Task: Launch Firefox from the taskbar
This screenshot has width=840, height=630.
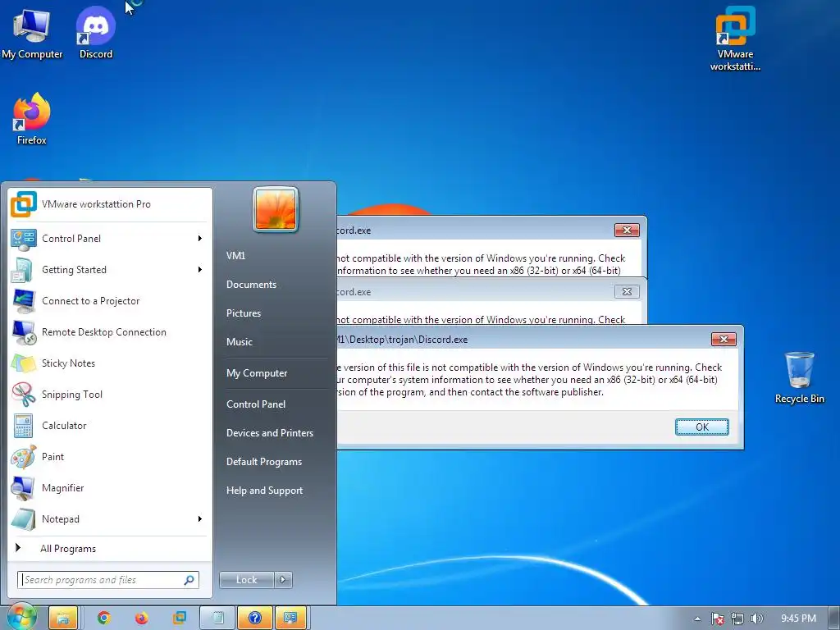Action: click(x=141, y=619)
